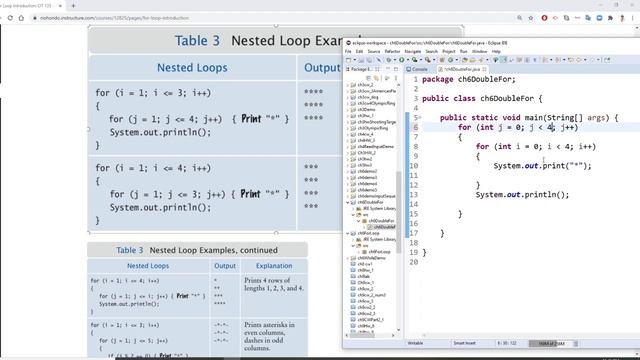
Task: Bookmark this page with the star icon
Action: [531, 18]
